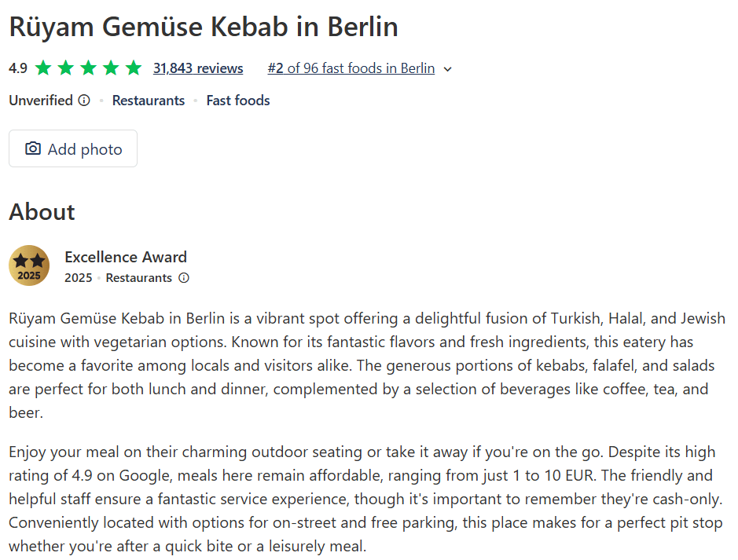Image resolution: width=738 pixels, height=560 pixels.
Task: Click the Rüyam Gemüse Kebab in Berlin heading
Action: (204, 27)
